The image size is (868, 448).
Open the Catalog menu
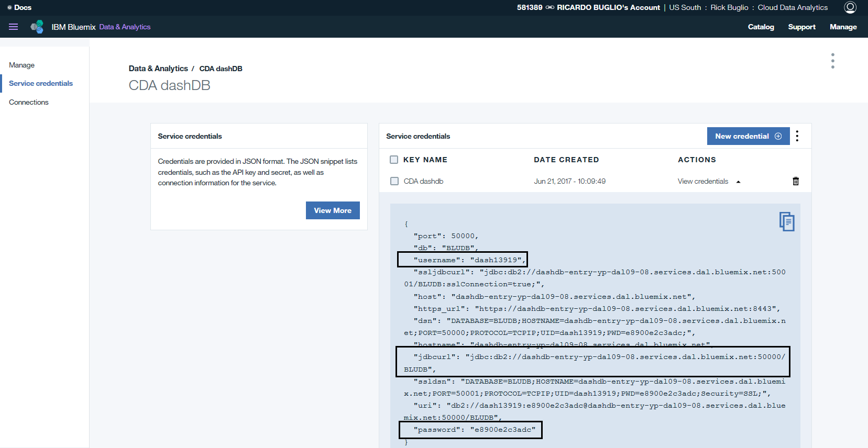tap(761, 27)
